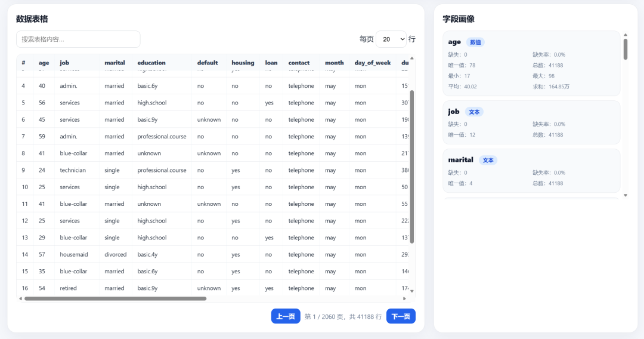The height and width of the screenshot is (339, 644).
Task: Click the table scrollbar's down arrow
Action: pos(412,291)
